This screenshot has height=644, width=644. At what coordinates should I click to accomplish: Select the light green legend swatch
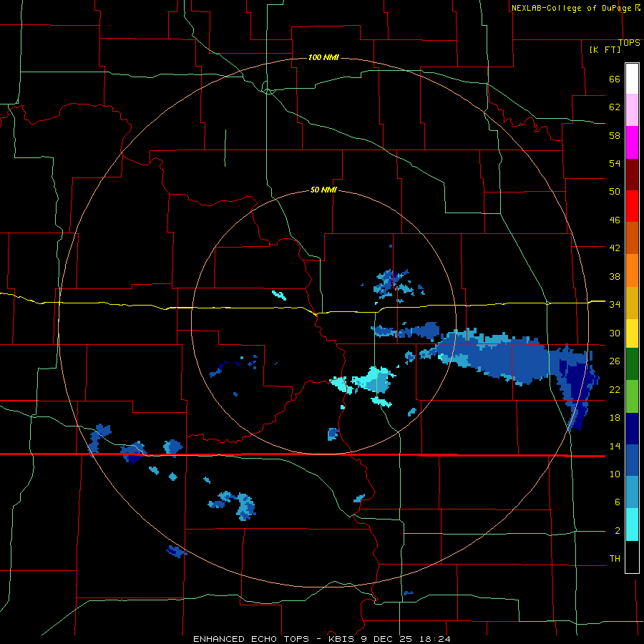point(632,396)
